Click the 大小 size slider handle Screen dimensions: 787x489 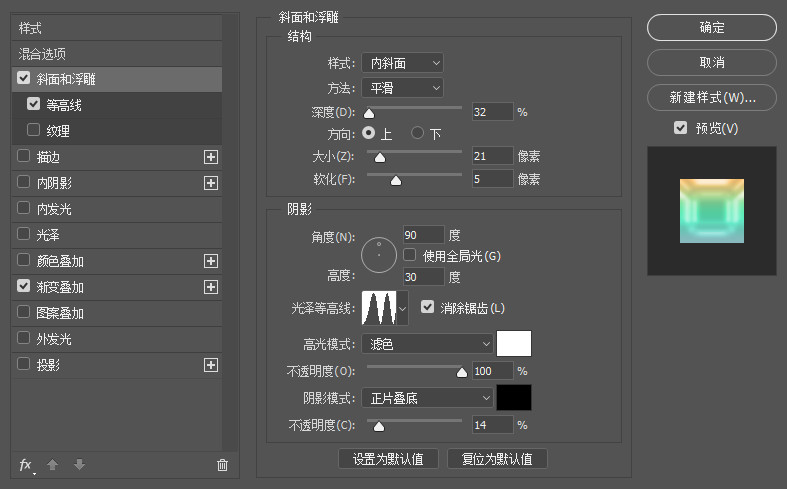tap(380, 158)
